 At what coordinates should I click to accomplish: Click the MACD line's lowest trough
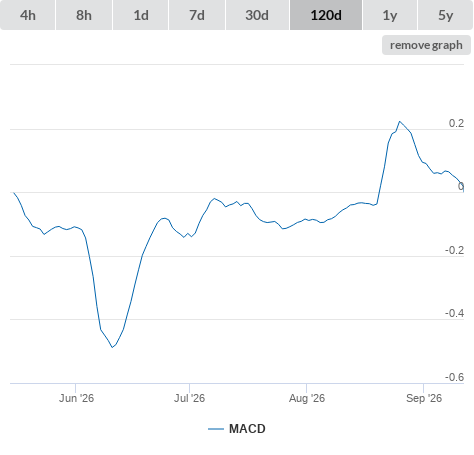coord(112,347)
